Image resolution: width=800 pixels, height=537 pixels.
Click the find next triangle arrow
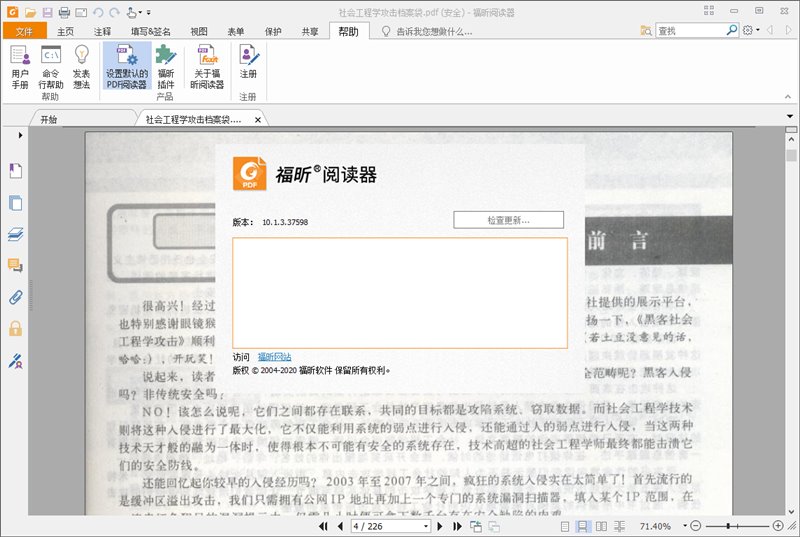788,31
